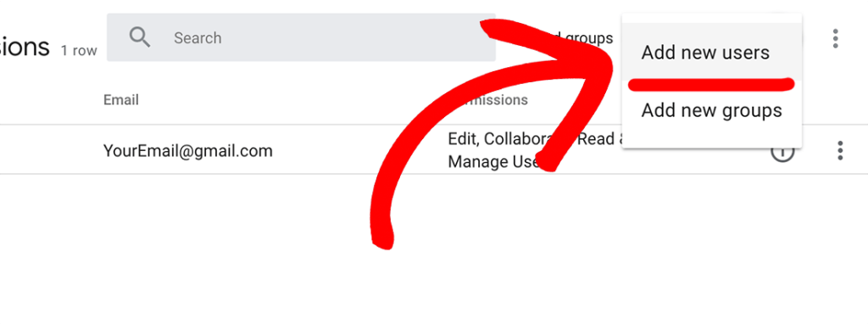
Task: Select the YourEmail@gmail.com address cell
Action: tap(187, 151)
